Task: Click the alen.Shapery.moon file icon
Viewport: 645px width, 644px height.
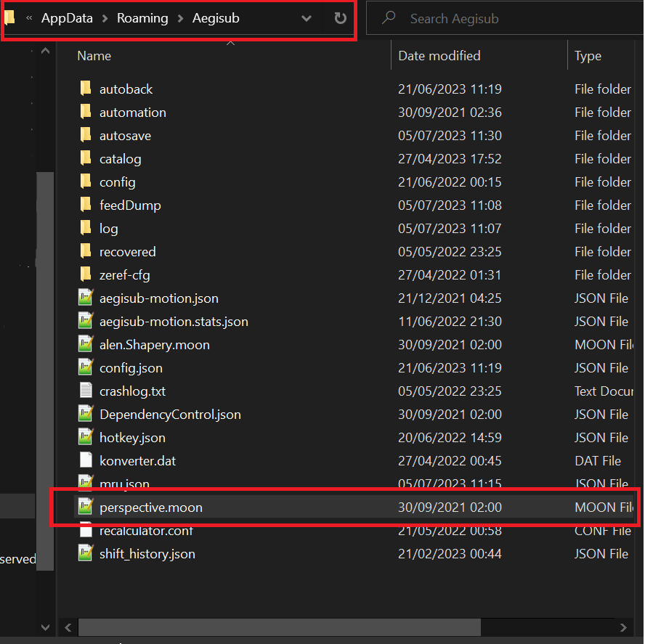Action: [86, 345]
